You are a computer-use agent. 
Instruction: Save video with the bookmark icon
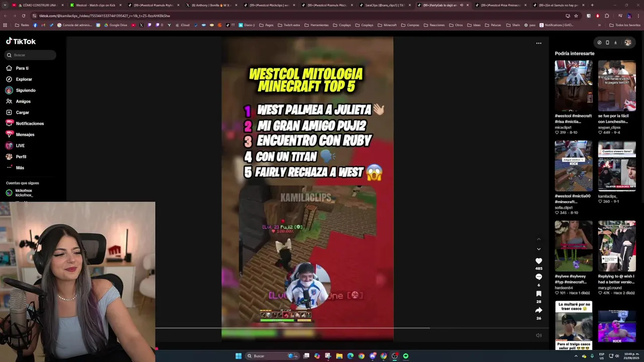point(538,294)
